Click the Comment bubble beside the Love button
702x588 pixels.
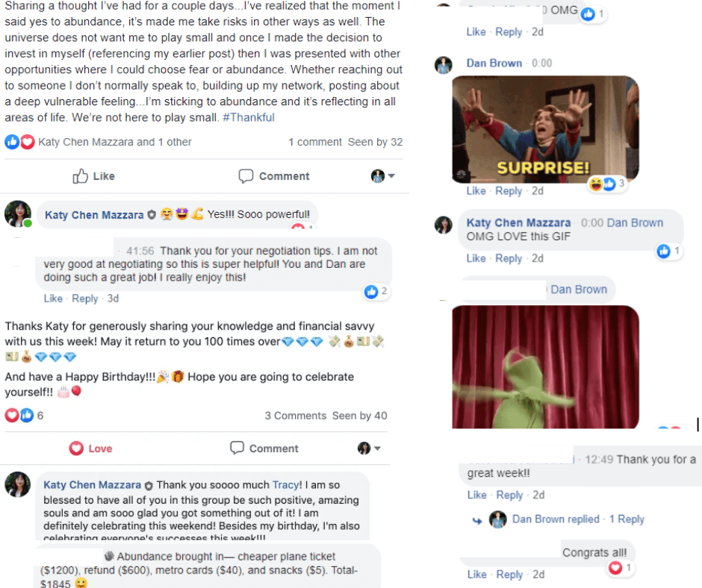click(x=237, y=448)
